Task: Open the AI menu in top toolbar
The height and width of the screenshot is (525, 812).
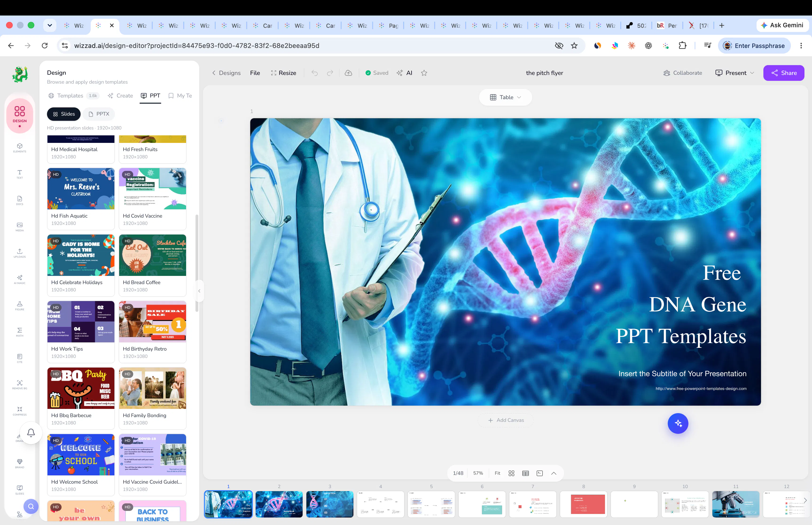Action: pos(404,73)
